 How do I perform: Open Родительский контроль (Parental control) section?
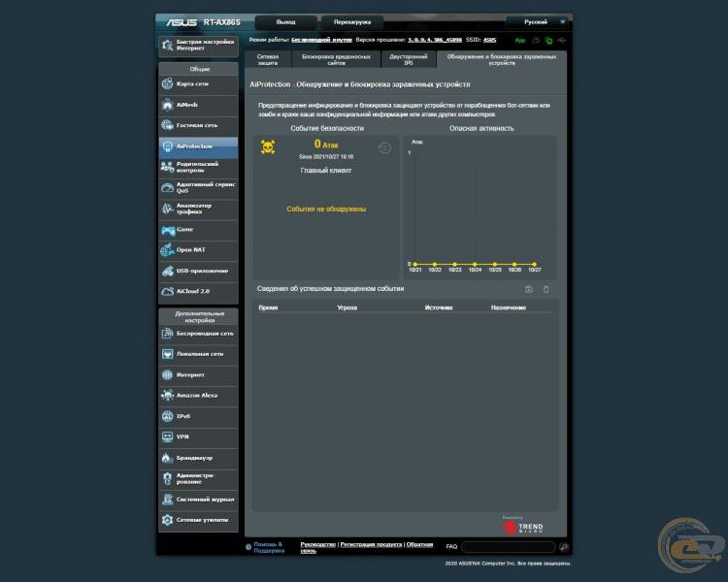[x=198, y=168]
